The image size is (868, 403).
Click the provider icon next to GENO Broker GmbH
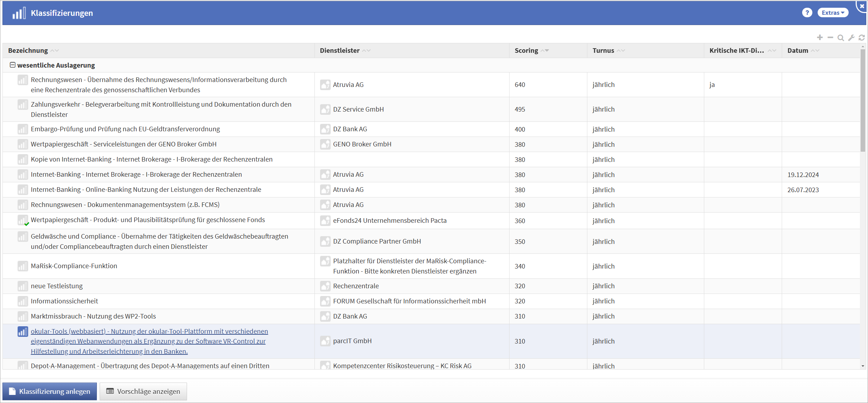tap(325, 144)
